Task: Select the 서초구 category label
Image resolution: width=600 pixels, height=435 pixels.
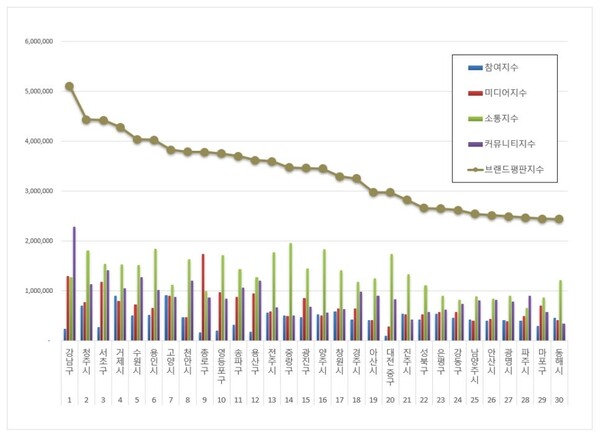Action: pyautogui.click(x=103, y=361)
